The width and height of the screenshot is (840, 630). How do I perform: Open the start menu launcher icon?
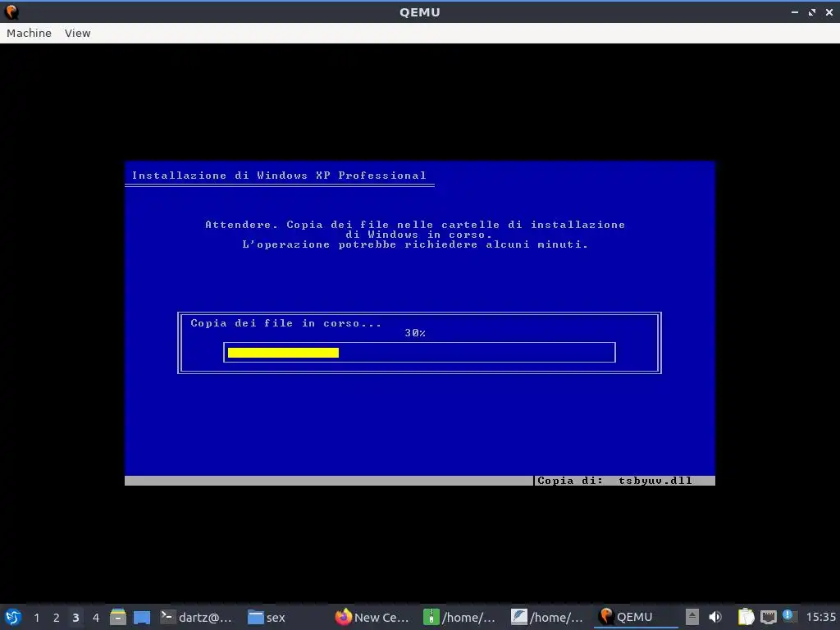tap(13, 617)
